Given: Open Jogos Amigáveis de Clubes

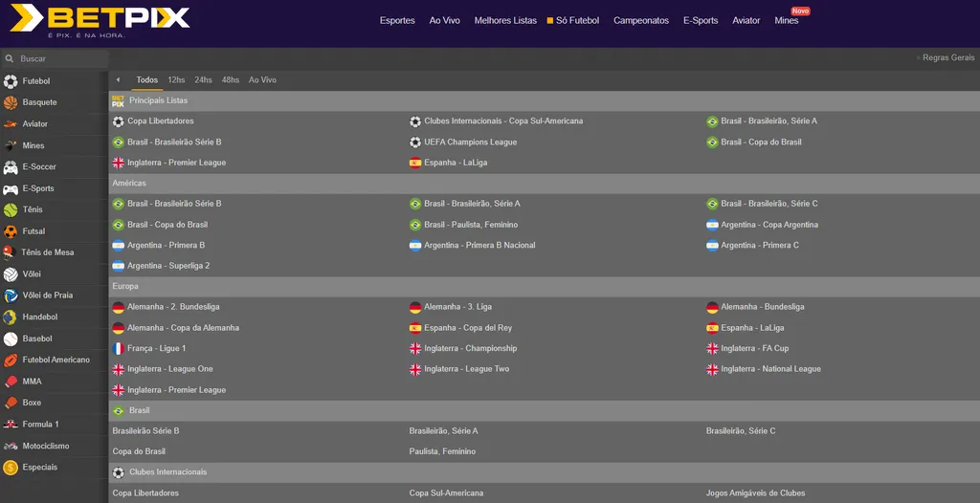Looking at the screenshot, I should pos(756,493).
